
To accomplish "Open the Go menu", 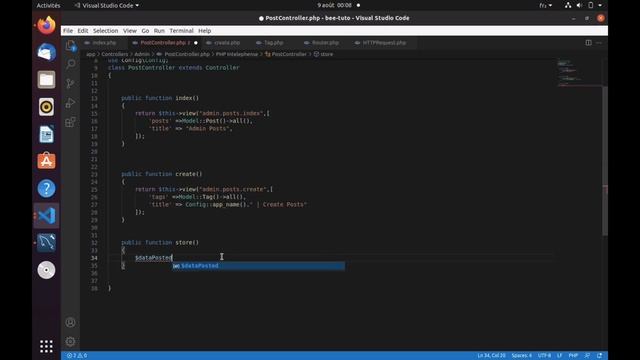I will (145, 31).
